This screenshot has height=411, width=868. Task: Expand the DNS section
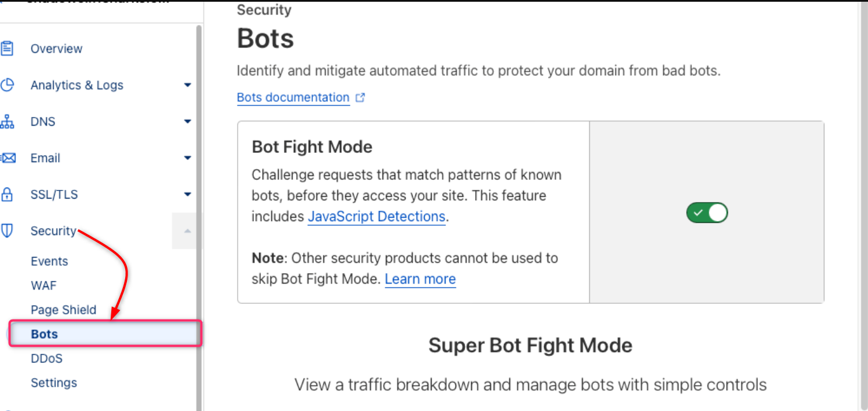click(187, 121)
